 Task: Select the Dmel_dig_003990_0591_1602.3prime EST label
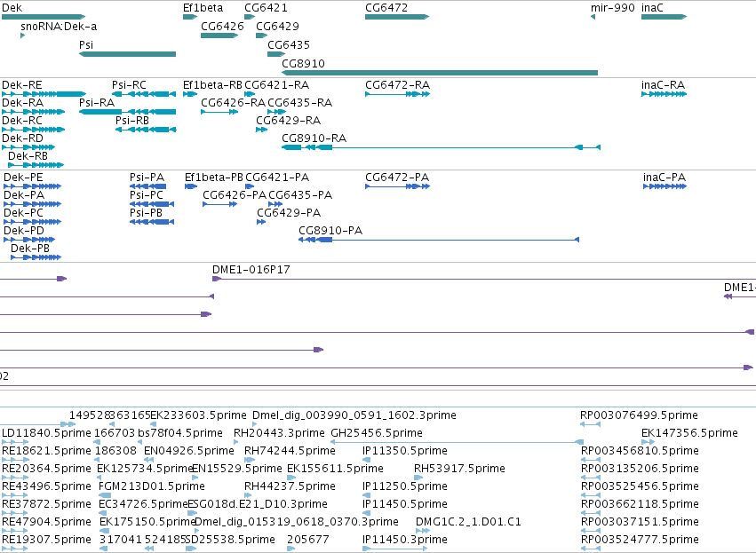(x=354, y=415)
